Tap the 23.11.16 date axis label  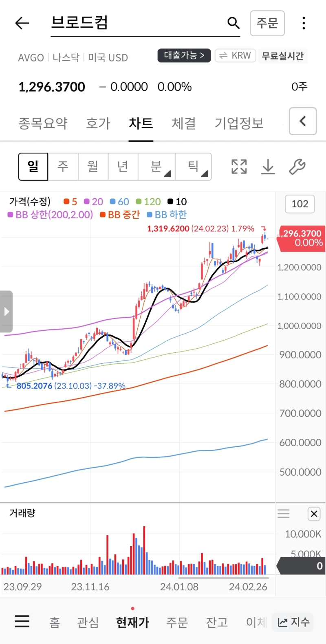pyautogui.click(x=90, y=587)
